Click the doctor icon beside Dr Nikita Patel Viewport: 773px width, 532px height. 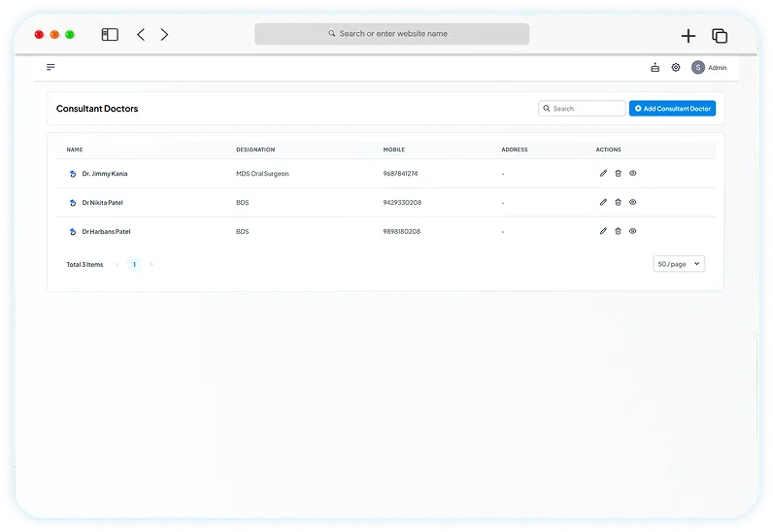click(x=73, y=203)
